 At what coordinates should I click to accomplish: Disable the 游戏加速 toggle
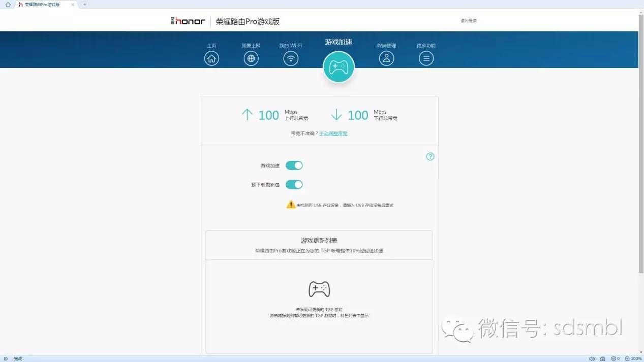point(294,166)
